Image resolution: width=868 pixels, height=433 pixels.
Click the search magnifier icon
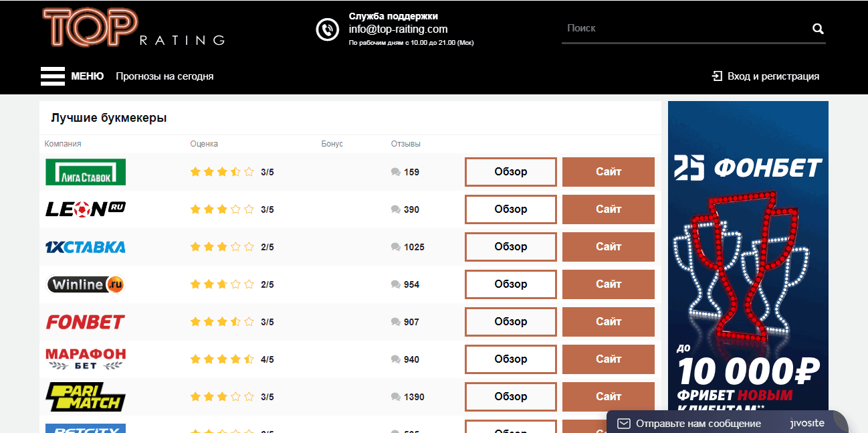pos(818,29)
